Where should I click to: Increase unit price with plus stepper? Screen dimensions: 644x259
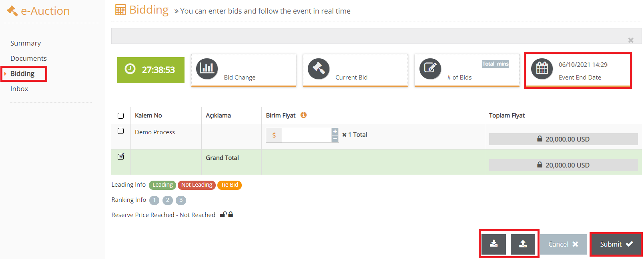335,131
